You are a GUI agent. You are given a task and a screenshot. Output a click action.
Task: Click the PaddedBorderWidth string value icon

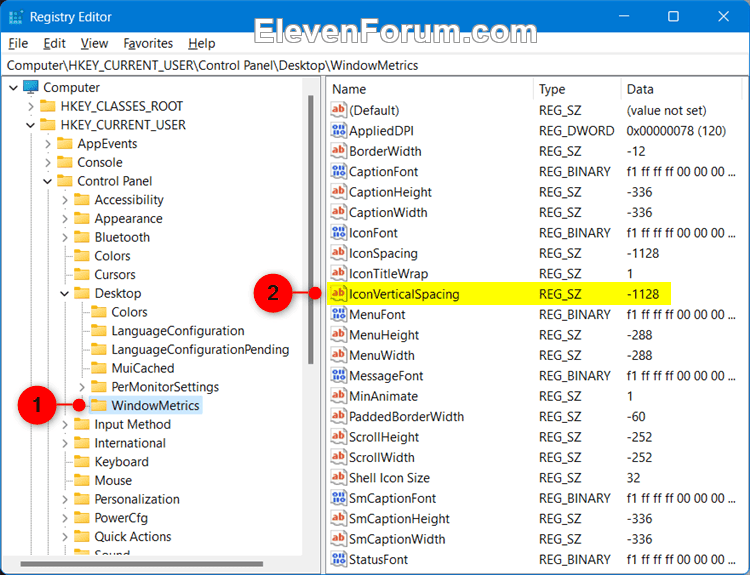(338, 416)
